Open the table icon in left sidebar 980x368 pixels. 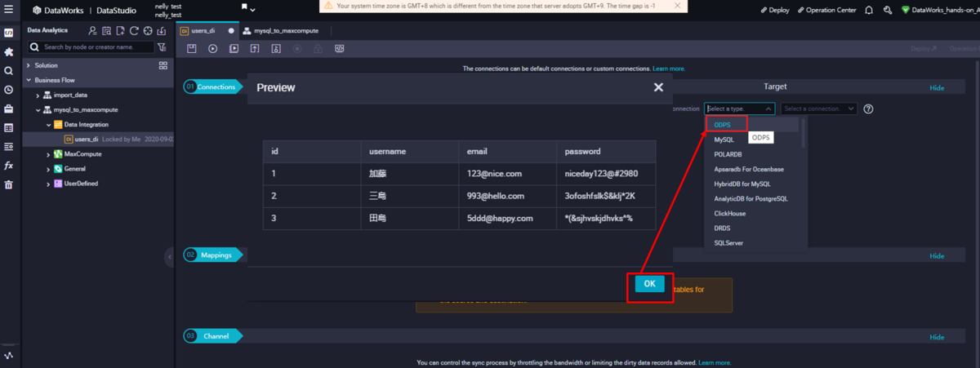point(8,127)
